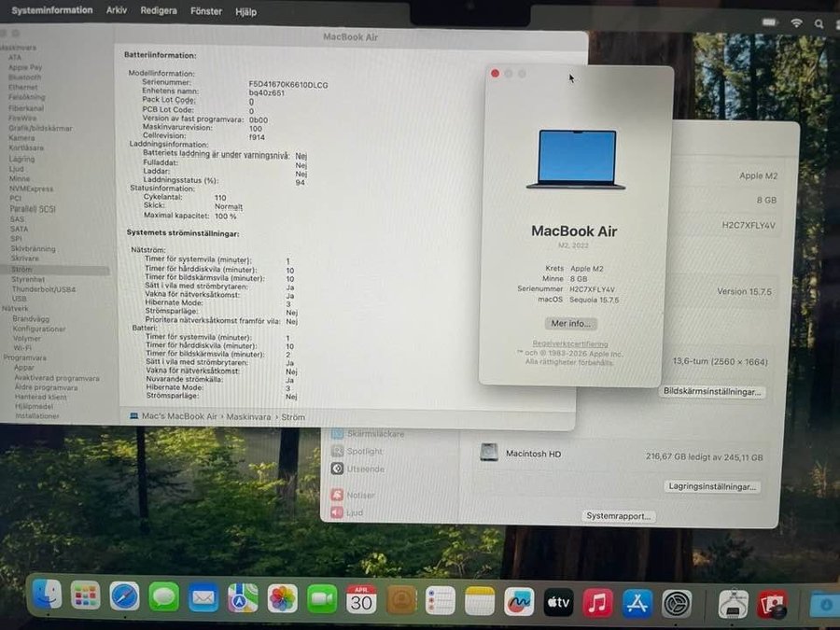The height and width of the screenshot is (630, 840).
Task: Open System Settings gear icon in Dock
Action: 677,604
